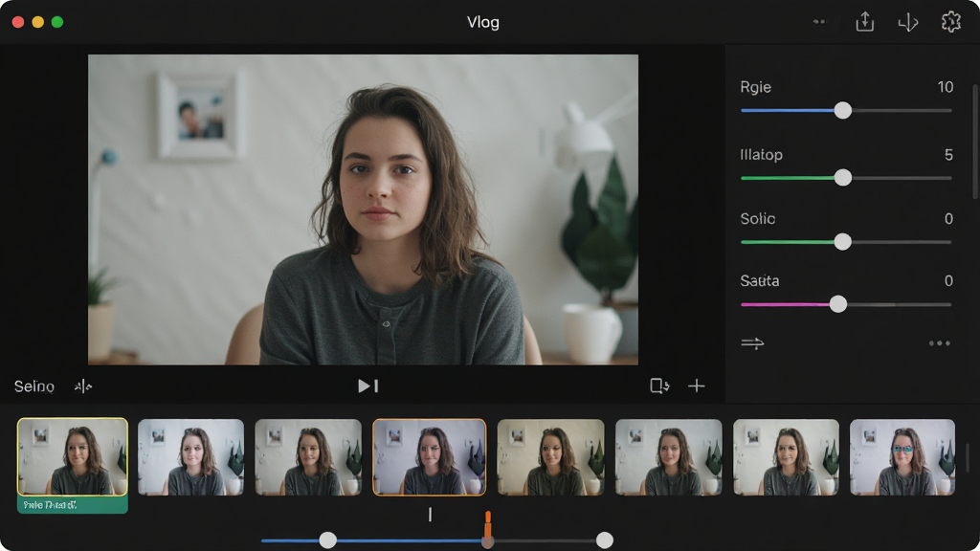
Task: Select the fifth, warm-toned clip thumbnail
Action: (550, 456)
